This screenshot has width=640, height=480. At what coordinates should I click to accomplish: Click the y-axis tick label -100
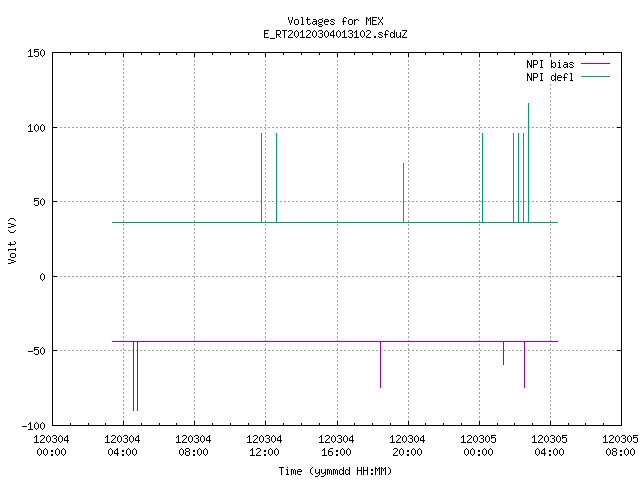pyautogui.click(x=33, y=426)
